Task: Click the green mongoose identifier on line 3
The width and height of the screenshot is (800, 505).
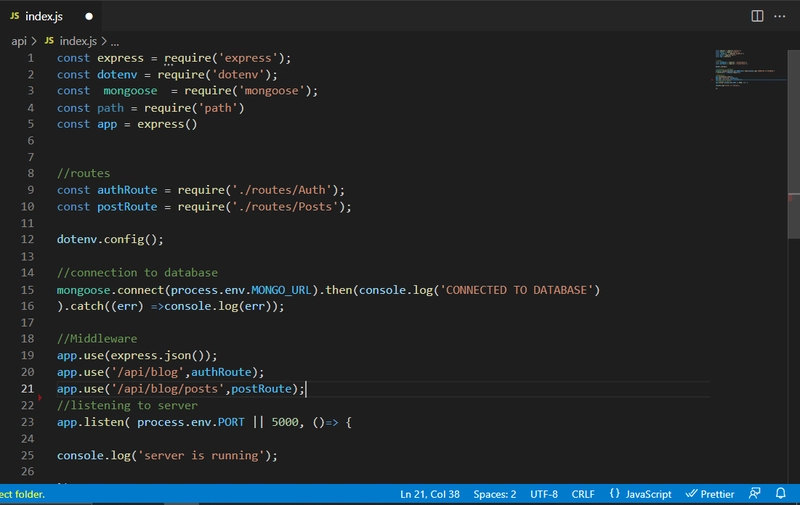Action: [x=130, y=91]
